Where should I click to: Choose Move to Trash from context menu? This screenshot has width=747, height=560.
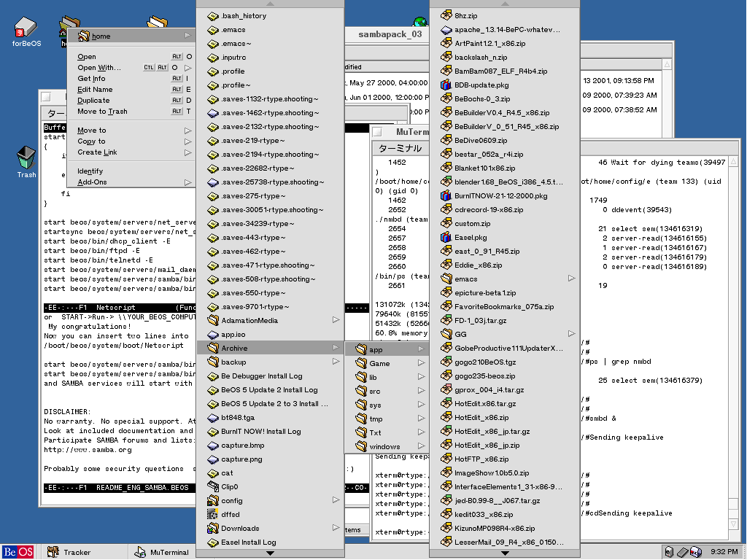[131, 112]
